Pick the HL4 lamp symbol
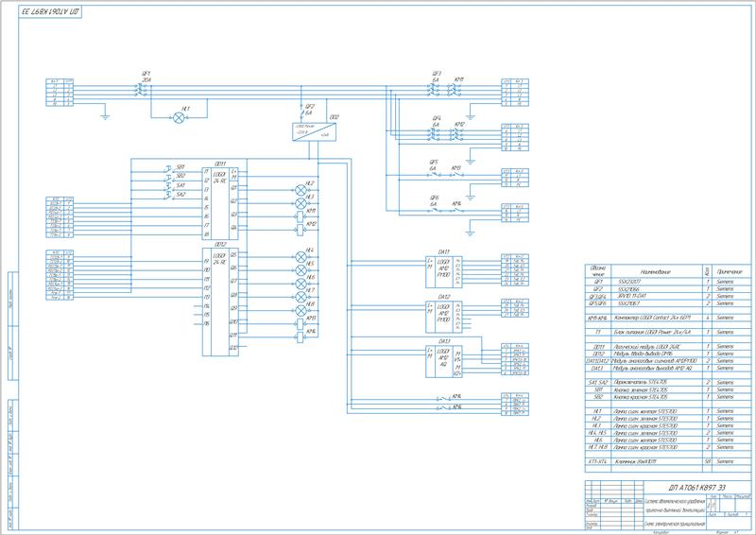 point(301,257)
